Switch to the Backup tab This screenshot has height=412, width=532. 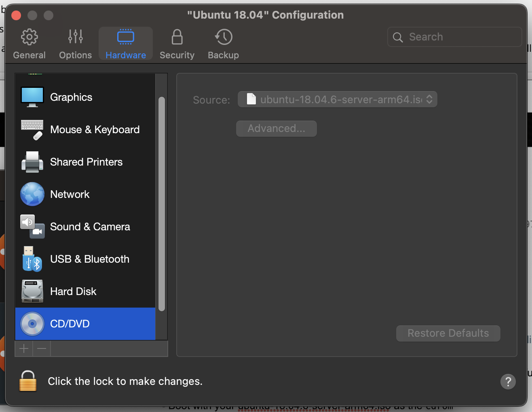point(223,44)
